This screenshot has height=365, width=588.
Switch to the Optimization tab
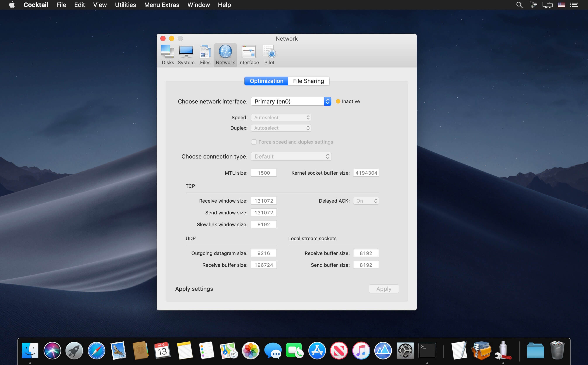coord(266,81)
